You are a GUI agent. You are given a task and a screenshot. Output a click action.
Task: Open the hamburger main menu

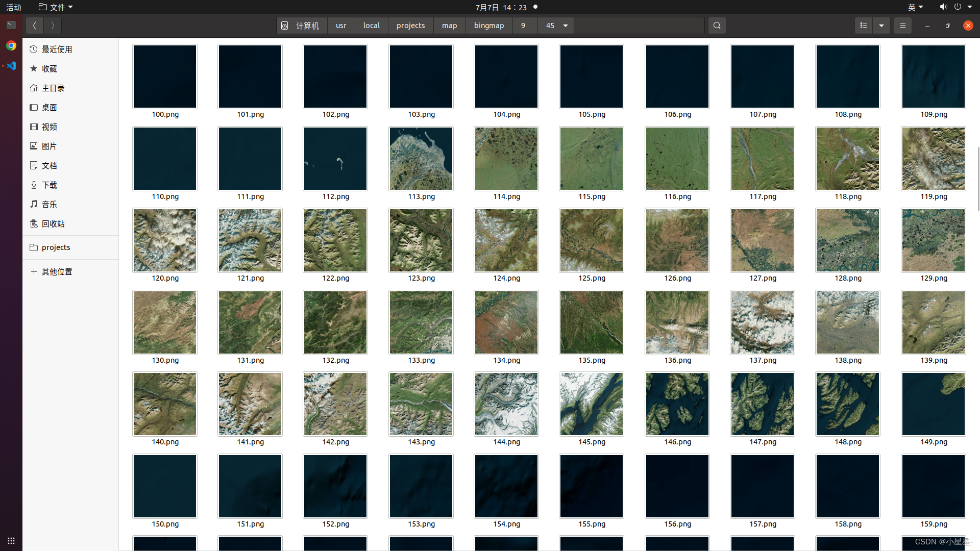[902, 26]
